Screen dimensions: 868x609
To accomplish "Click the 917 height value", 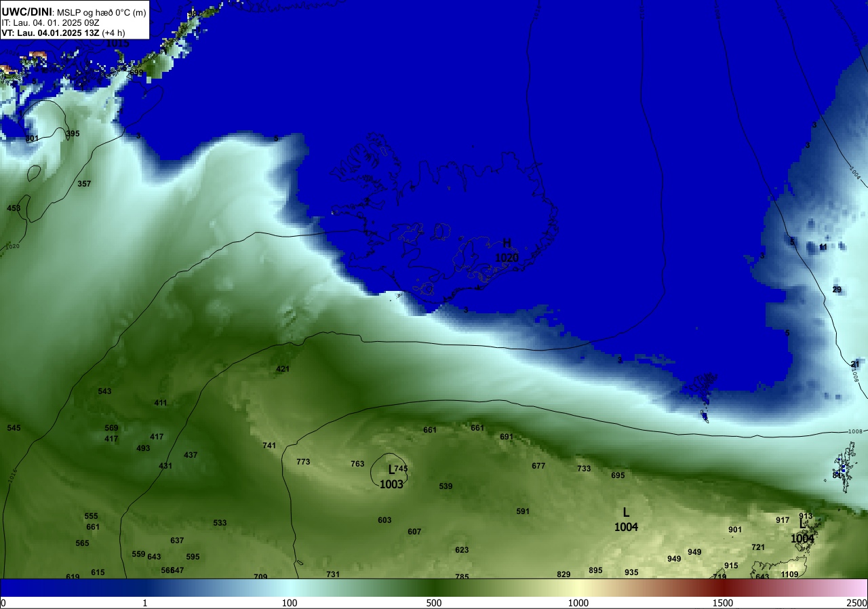I will [783, 520].
